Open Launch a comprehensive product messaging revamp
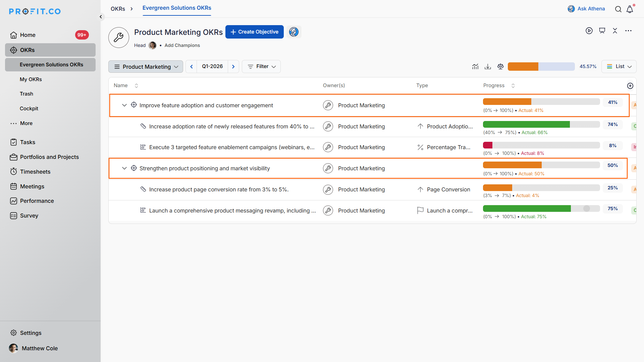The image size is (644, 362). coord(232,210)
